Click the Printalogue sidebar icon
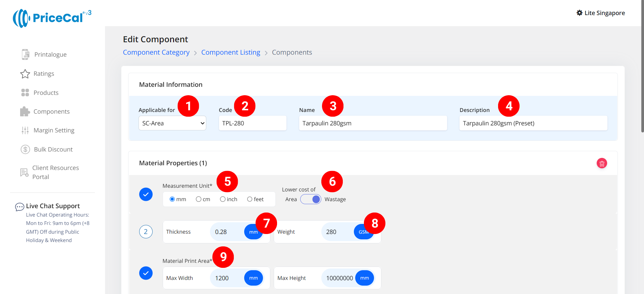Viewport: 644px width, 294px height. (x=25, y=54)
